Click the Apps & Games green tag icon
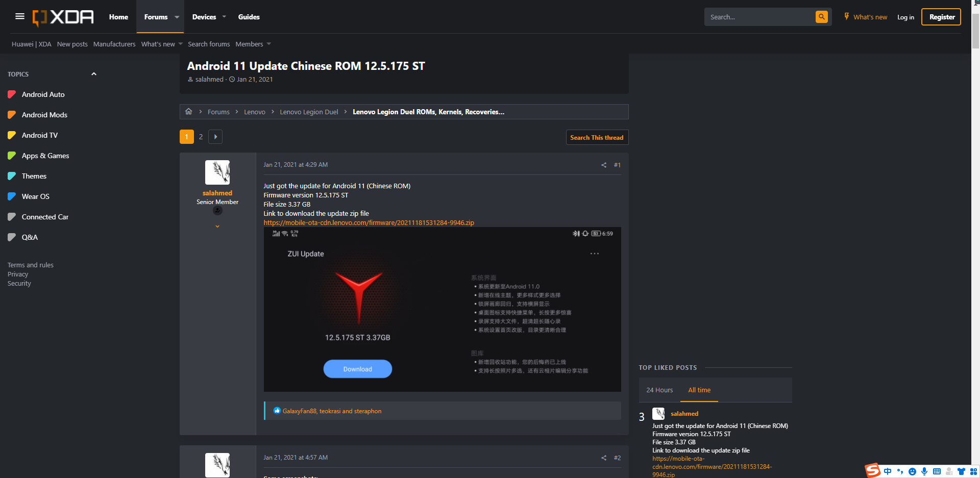 12,156
